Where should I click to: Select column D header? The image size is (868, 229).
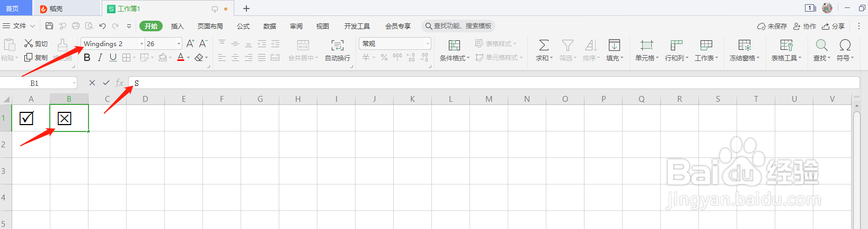pyautogui.click(x=145, y=99)
